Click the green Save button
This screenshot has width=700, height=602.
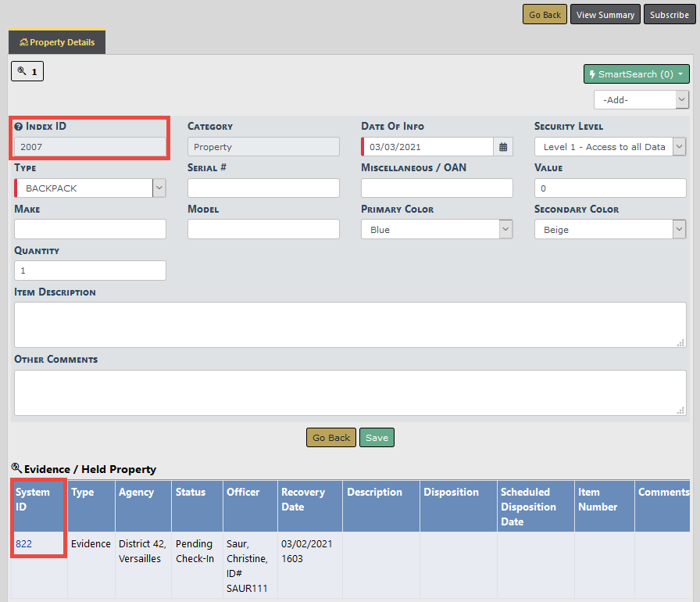click(x=377, y=438)
